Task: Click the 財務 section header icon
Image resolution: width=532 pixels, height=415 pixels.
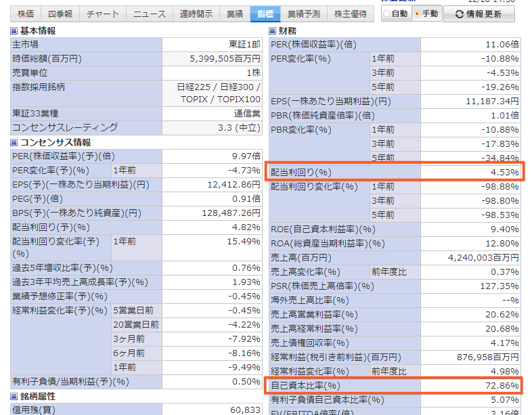Action: tap(273, 31)
